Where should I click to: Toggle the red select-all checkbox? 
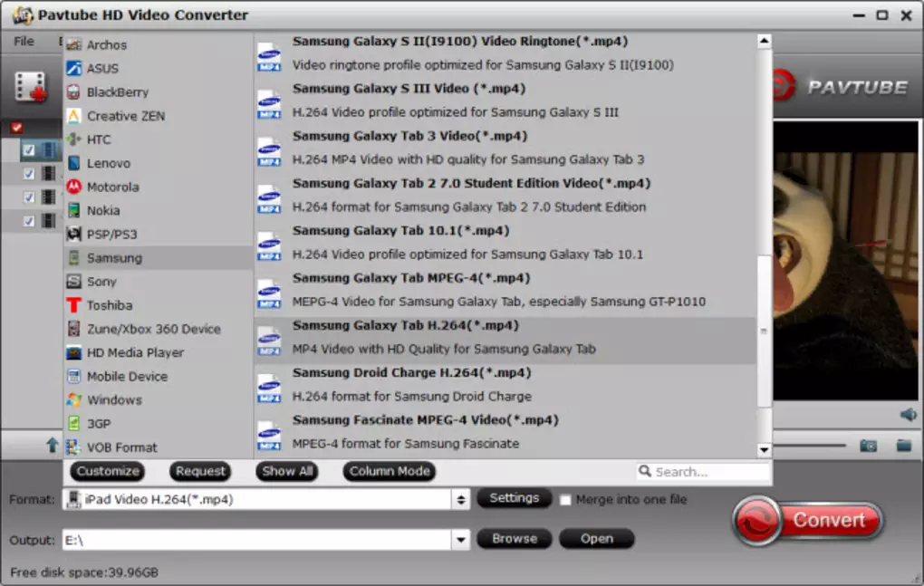click(16, 128)
